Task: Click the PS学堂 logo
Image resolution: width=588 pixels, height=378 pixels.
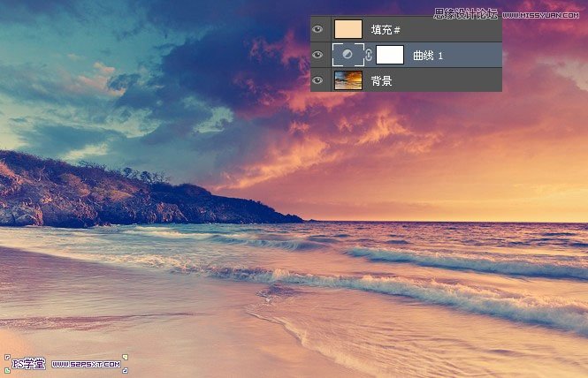Action: (x=25, y=362)
